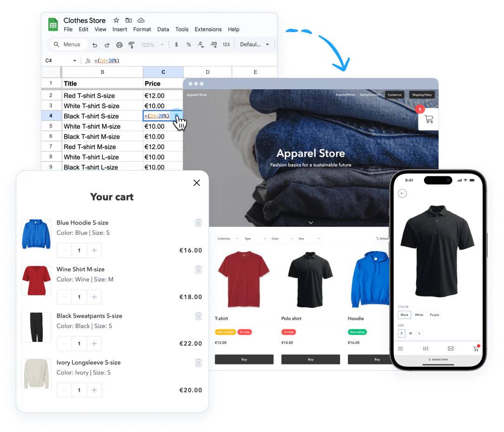Click the Buy button under the T-shirt
504x432 pixels.
click(244, 359)
